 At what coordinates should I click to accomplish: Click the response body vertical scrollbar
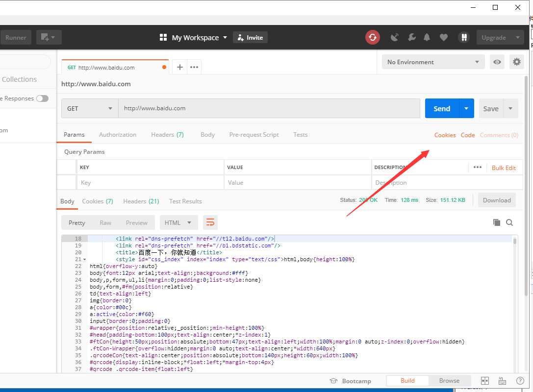pyautogui.click(x=515, y=241)
